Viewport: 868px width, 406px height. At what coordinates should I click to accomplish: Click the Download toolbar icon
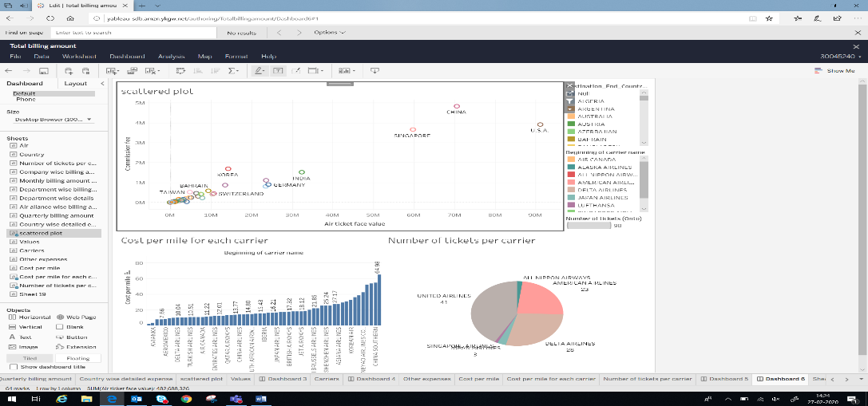pyautogui.click(x=375, y=71)
